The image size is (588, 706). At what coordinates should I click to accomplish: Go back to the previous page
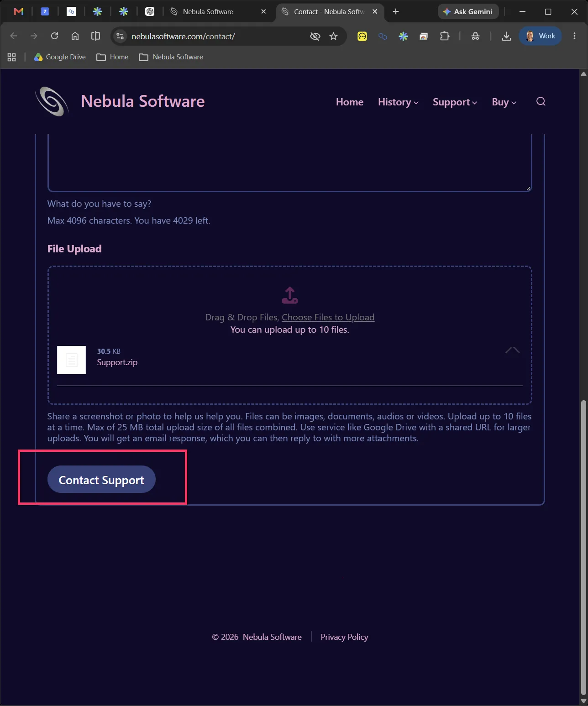coord(14,36)
